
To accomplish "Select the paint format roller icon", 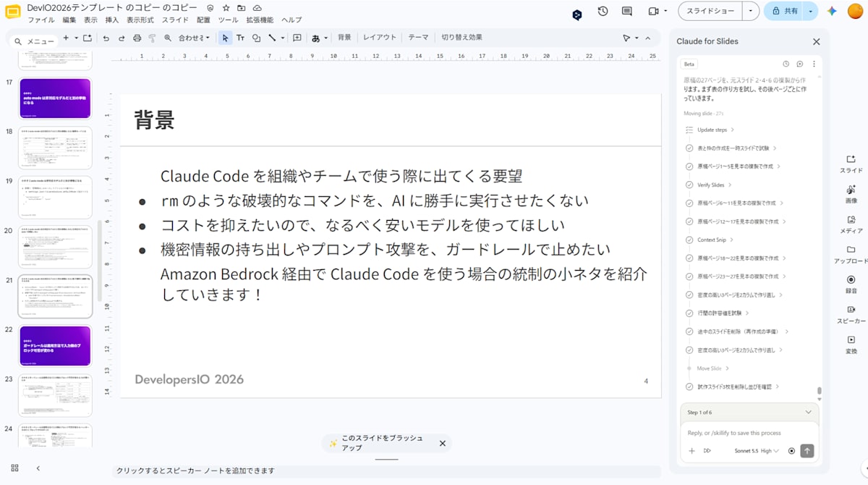I will (x=152, y=38).
